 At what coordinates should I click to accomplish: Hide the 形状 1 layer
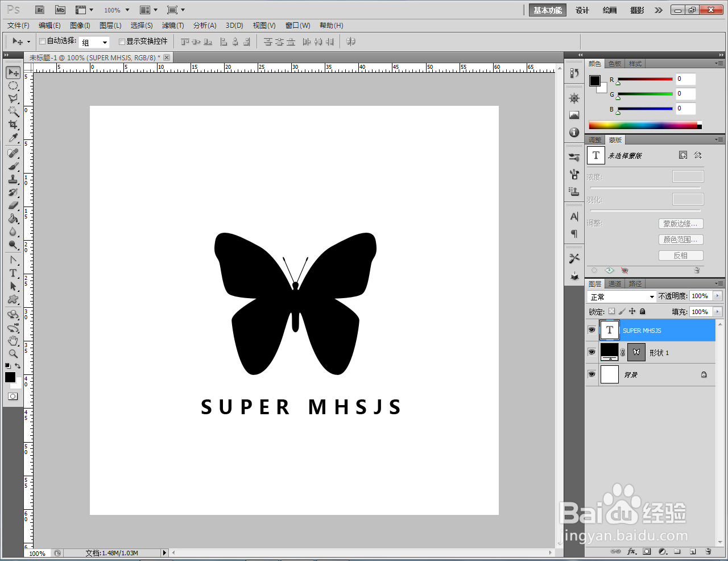591,352
